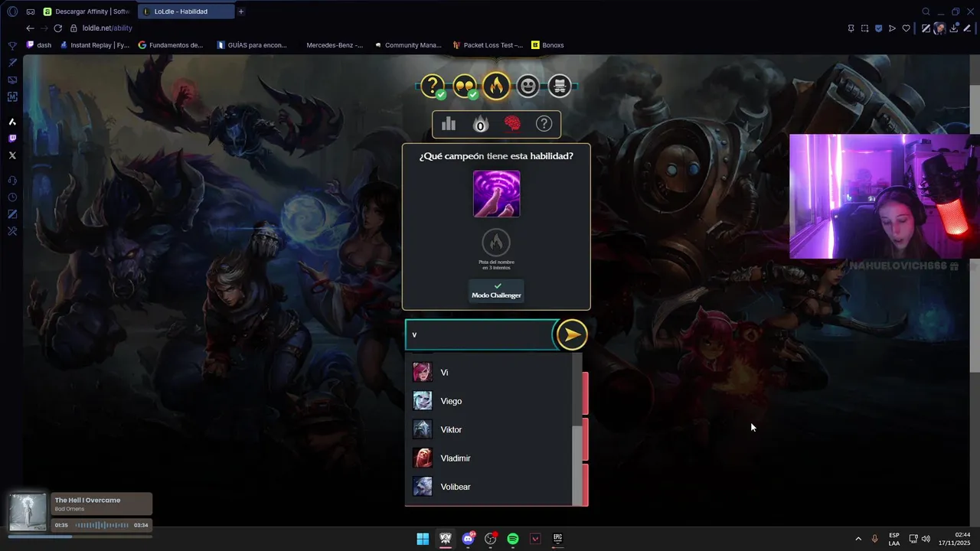Open the quote game mode icon
Viewport: 980px width, 551px height.
point(465,86)
